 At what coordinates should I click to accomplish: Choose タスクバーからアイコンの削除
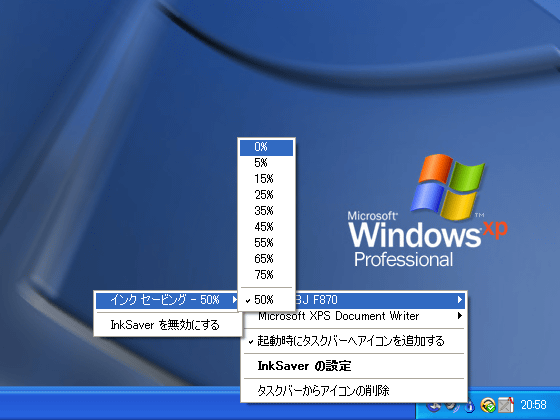pyautogui.click(x=354, y=391)
